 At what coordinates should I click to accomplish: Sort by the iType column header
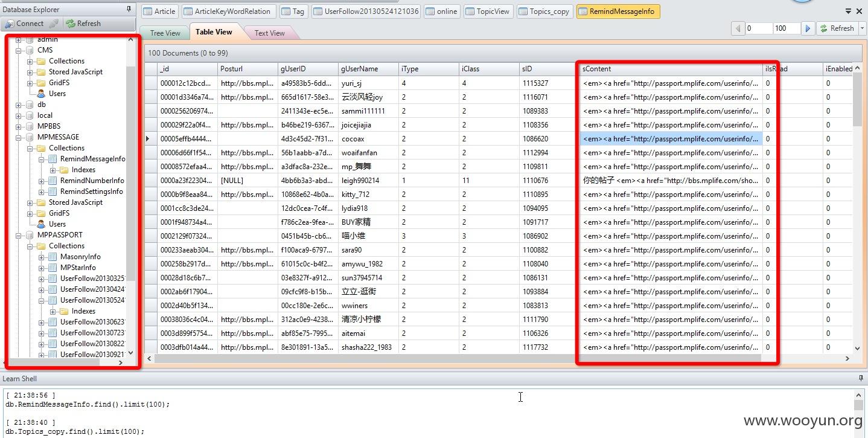point(429,69)
